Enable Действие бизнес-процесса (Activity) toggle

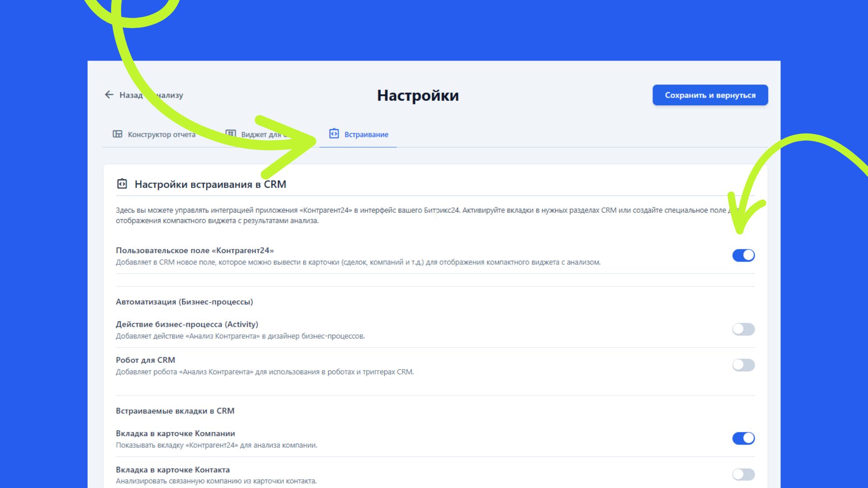(743, 329)
